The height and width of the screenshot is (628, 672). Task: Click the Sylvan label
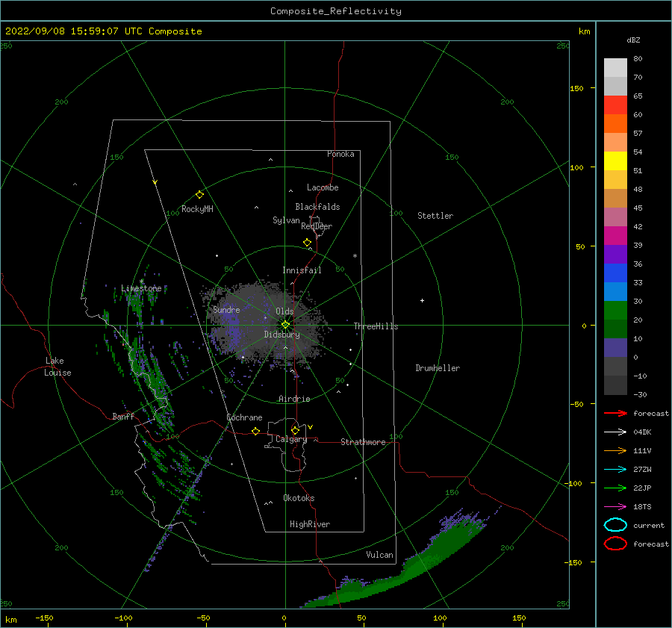point(286,220)
